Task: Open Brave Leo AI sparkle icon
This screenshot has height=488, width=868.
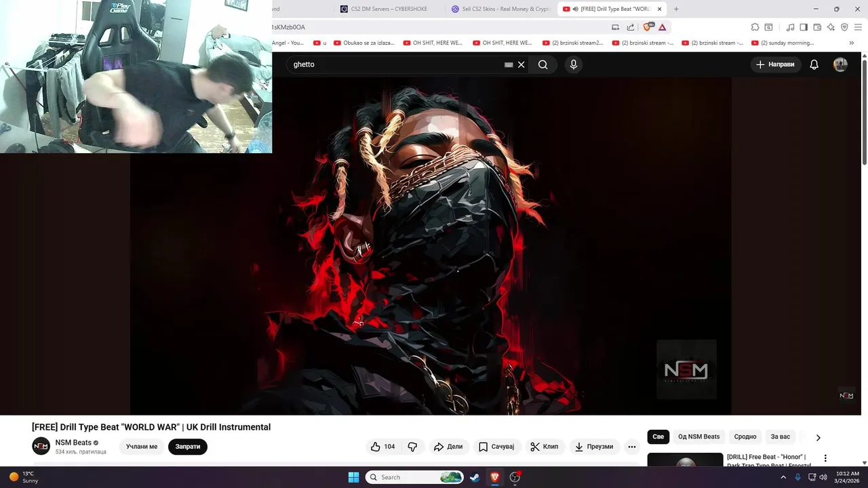Action: (831, 27)
